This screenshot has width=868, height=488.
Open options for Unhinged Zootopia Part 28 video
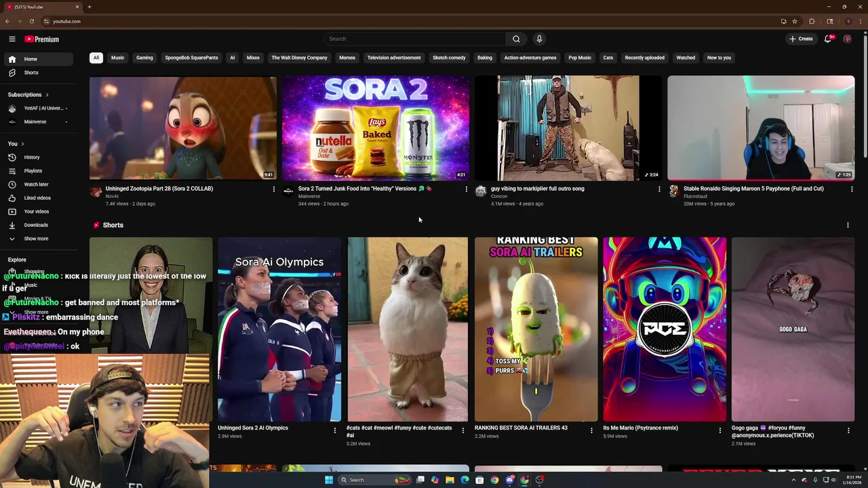click(x=274, y=189)
